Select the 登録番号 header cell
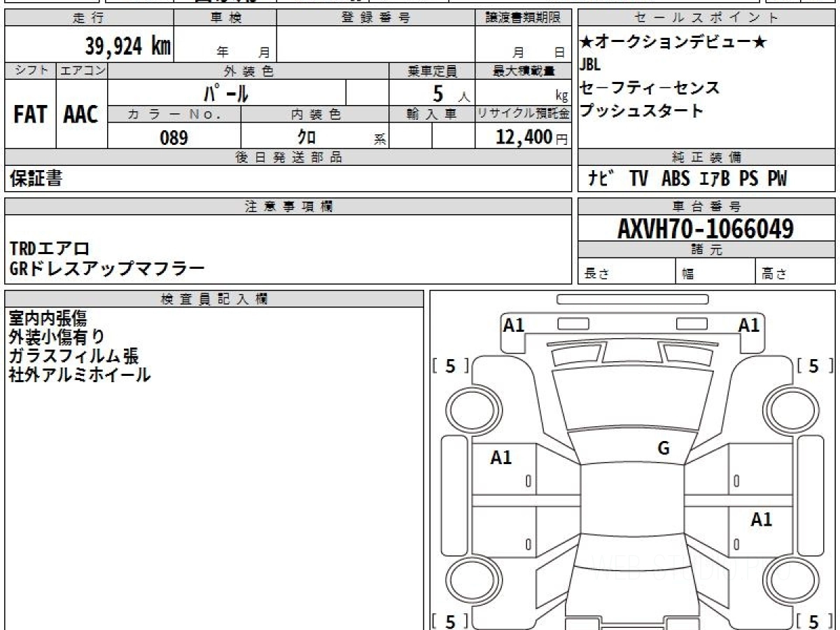 (x=376, y=18)
